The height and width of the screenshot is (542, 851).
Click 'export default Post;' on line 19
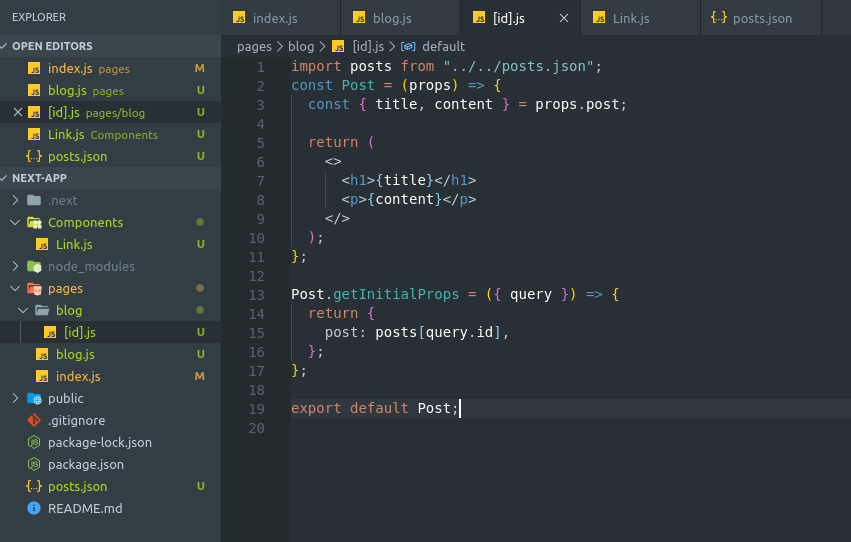(375, 408)
